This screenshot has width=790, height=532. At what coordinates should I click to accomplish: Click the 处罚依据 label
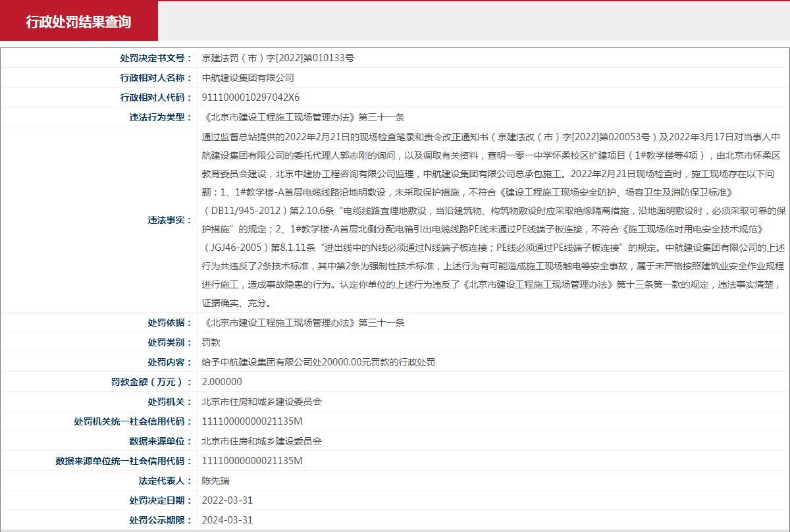pyautogui.click(x=170, y=323)
